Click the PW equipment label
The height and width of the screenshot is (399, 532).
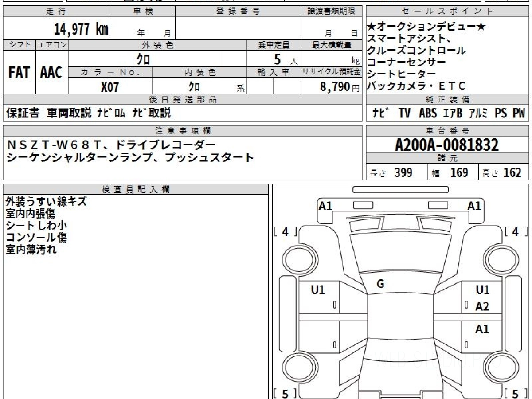click(x=519, y=113)
